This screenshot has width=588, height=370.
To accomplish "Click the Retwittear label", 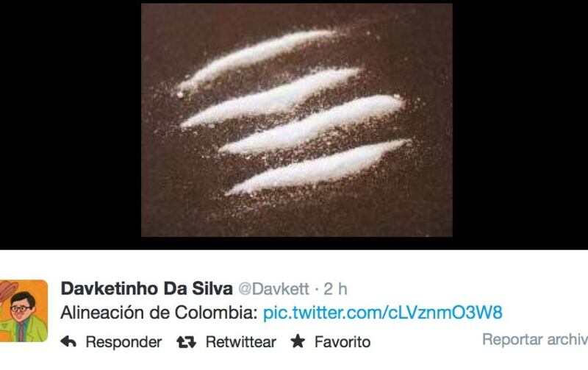I will coord(241,342).
